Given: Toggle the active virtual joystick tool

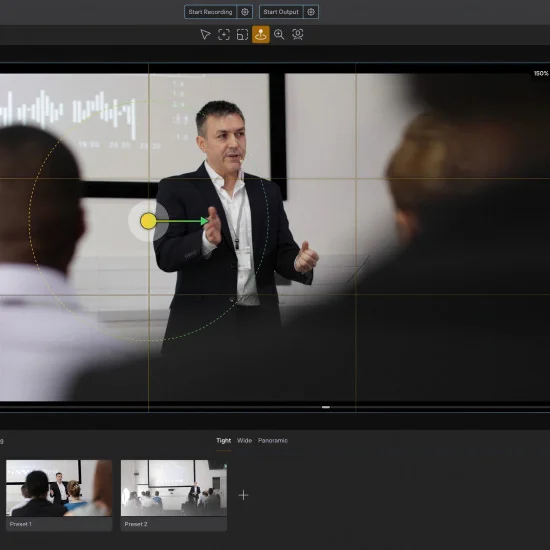Looking at the screenshot, I should coord(261,34).
